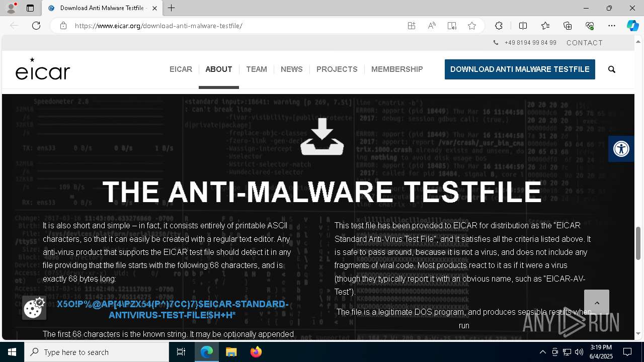The width and height of the screenshot is (644, 362).
Task: Launch Firefox from taskbar
Action: (256, 352)
